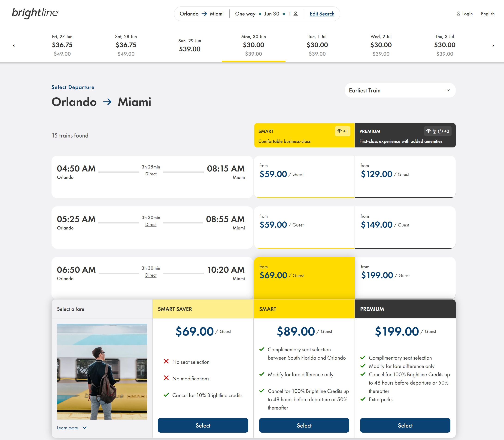Show later dates with the right arrow
Viewport: 504px width, 440px height.
pyautogui.click(x=493, y=46)
